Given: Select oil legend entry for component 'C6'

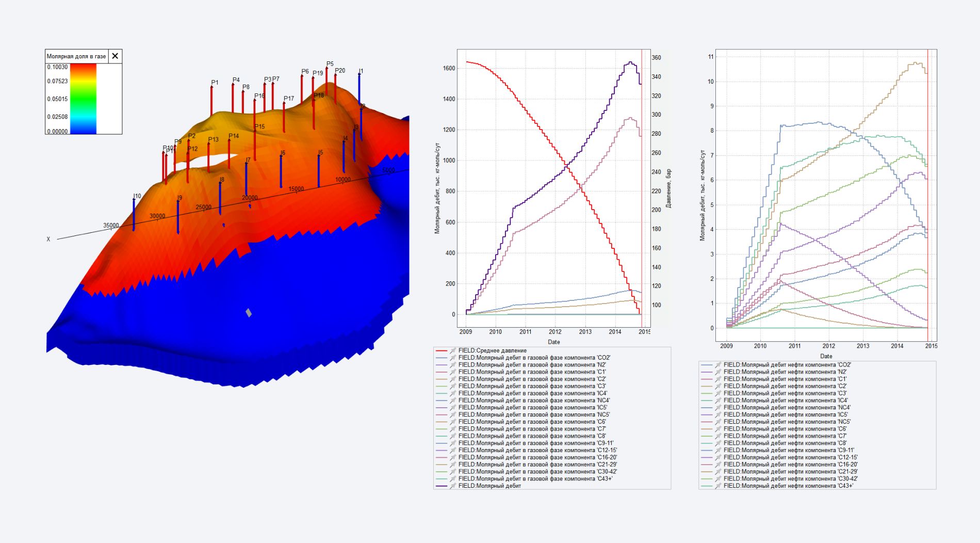Looking at the screenshot, I should [x=785, y=429].
